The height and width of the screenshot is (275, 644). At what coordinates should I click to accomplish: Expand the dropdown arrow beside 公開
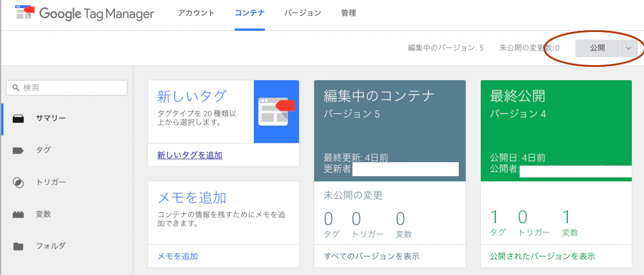pos(628,48)
